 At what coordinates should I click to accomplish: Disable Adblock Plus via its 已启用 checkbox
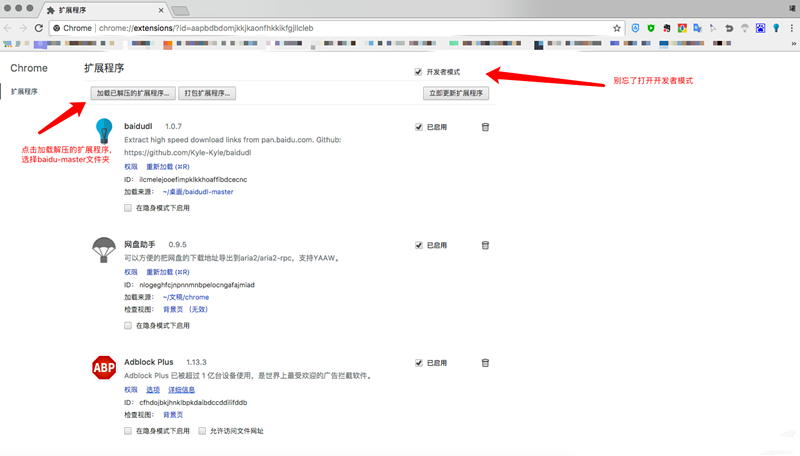[x=419, y=363]
